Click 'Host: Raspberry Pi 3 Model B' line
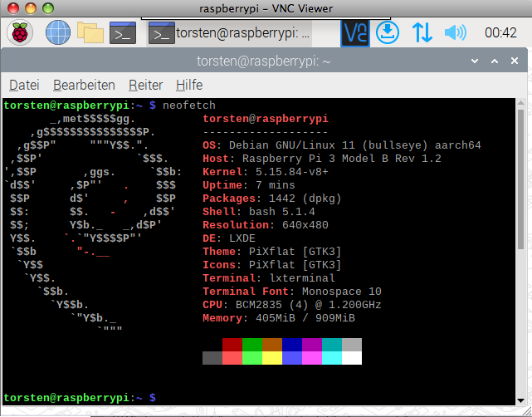 point(322,159)
